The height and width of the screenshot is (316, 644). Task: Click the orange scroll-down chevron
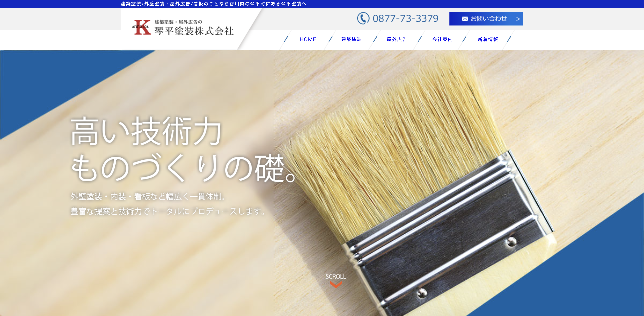(x=336, y=284)
